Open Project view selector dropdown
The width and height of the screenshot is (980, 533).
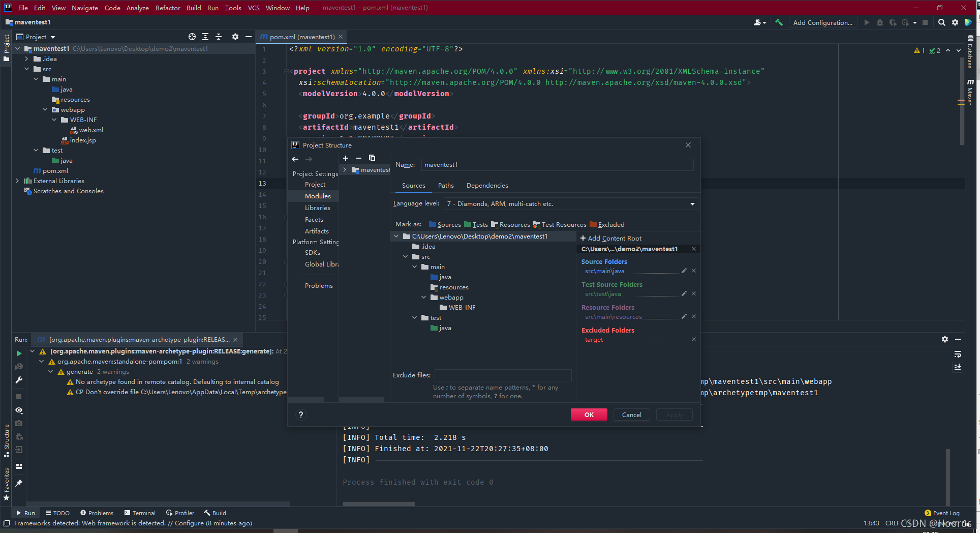pos(36,37)
